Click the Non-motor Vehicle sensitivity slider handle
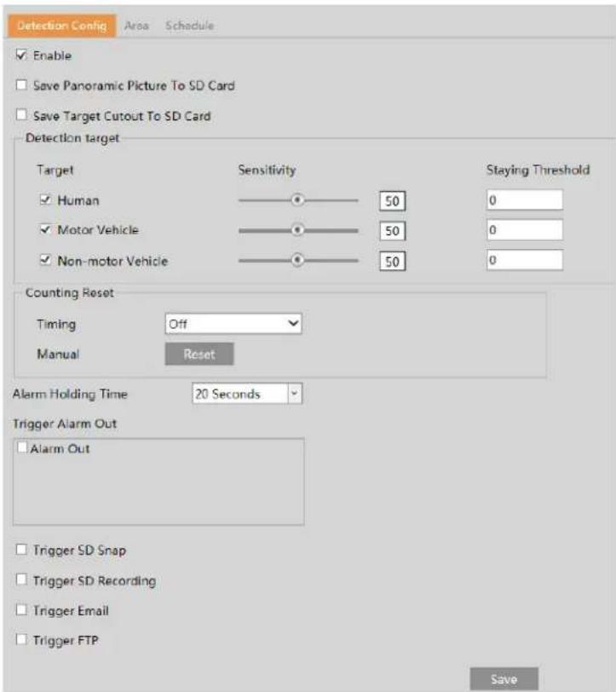The width and height of the screenshot is (616, 692). [x=297, y=260]
